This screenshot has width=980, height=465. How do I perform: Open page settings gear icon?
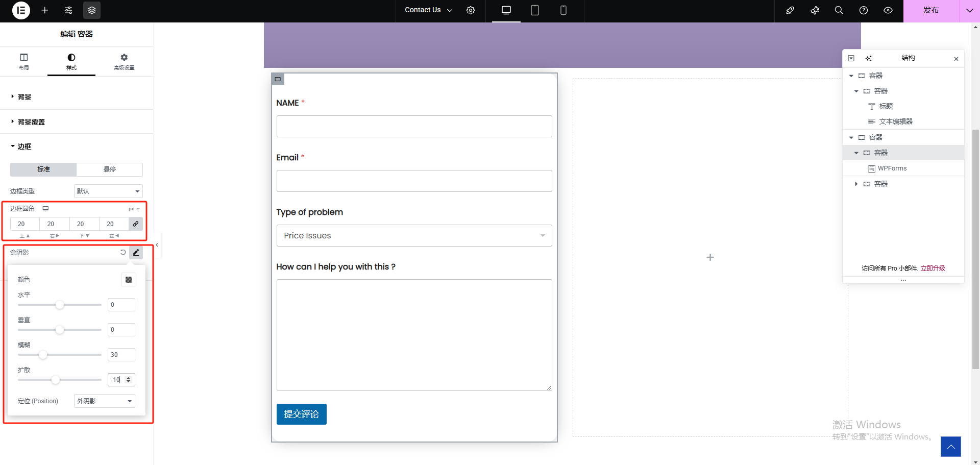pyautogui.click(x=471, y=10)
